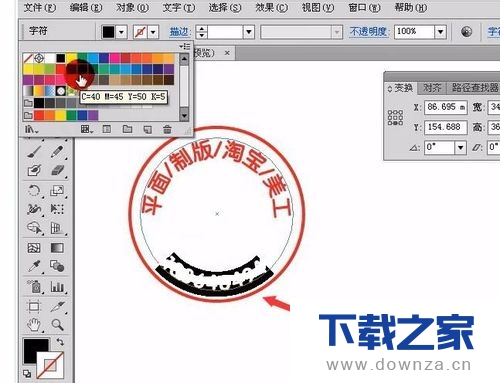This screenshot has width=500, height=383.
Task: Select the Slice tool
Action: click(x=57, y=306)
